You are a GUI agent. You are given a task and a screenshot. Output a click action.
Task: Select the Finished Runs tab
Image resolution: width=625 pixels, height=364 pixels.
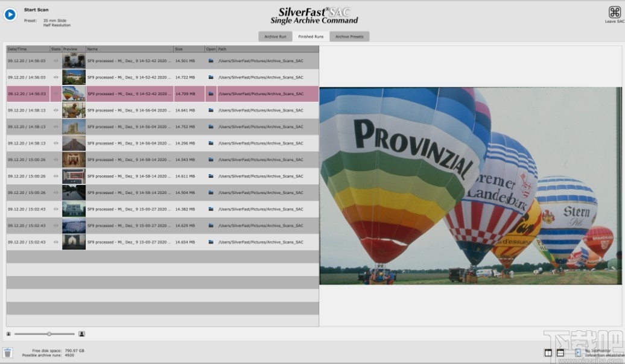point(311,37)
